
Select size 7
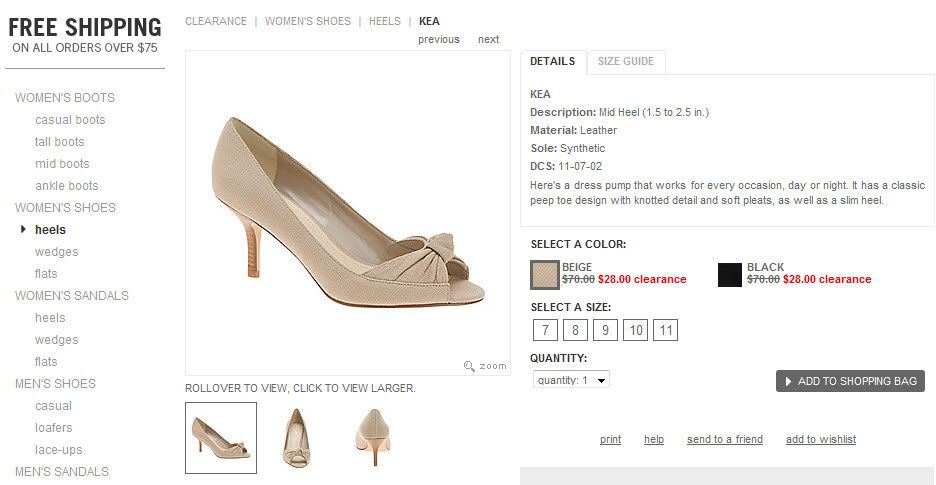[545, 330]
